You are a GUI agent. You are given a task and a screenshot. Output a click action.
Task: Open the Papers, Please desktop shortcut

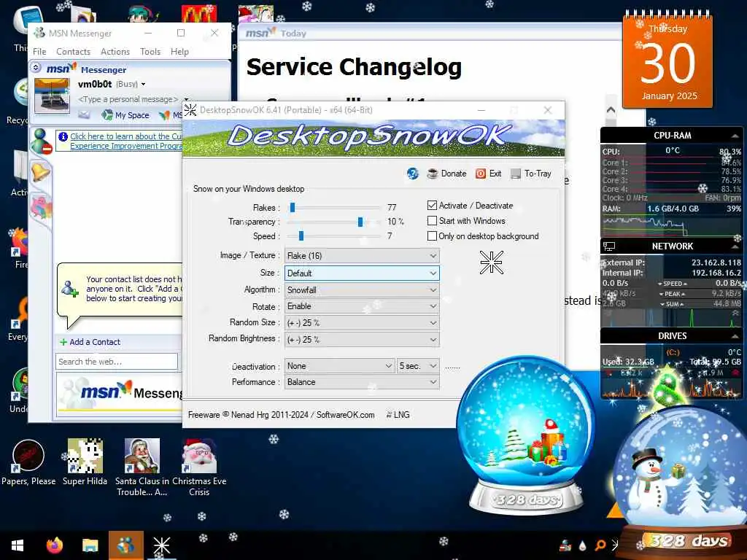pyautogui.click(x=28, y=462)
